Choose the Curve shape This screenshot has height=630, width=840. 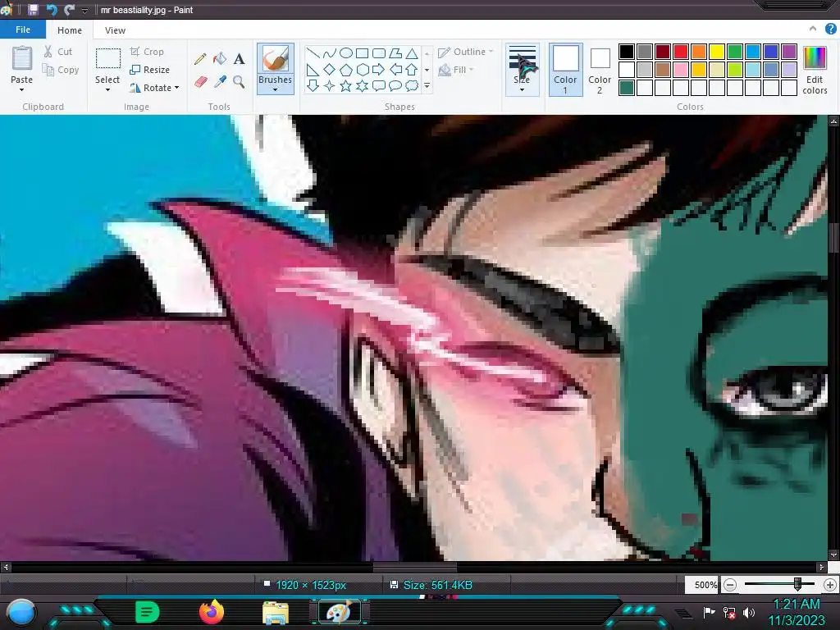pyautogui.click(x=330, y=53)
